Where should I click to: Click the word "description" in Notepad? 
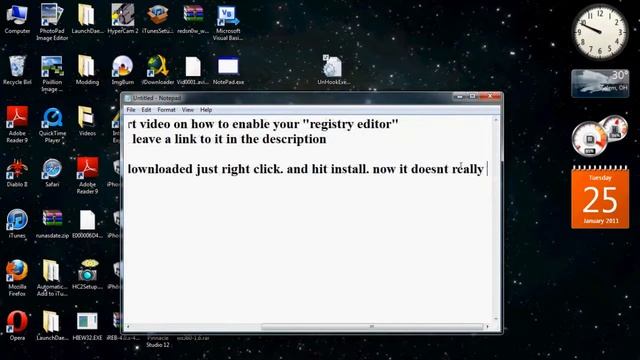click(294, 140)
